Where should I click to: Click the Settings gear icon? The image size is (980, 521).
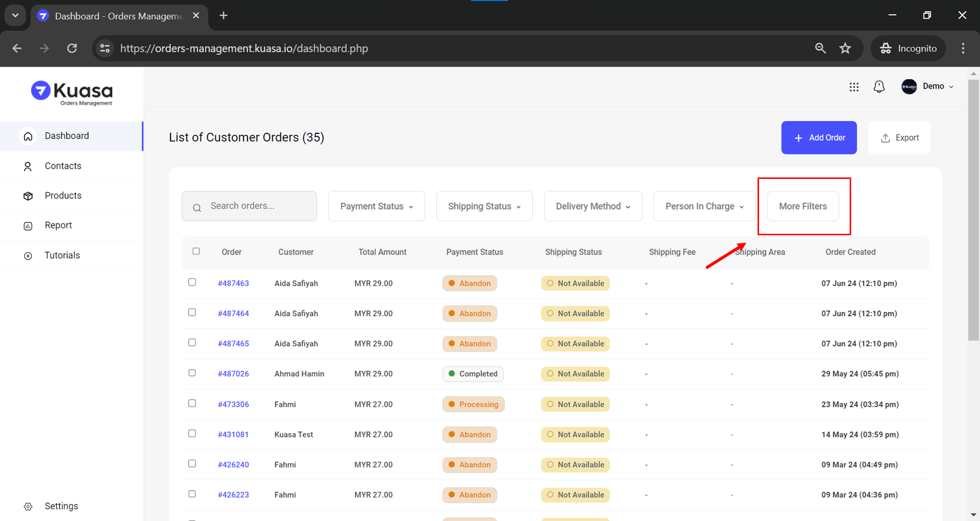point(28,506)
